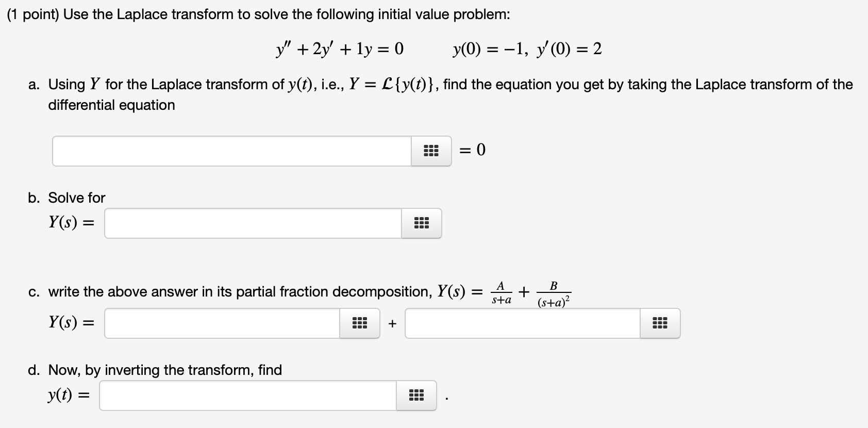This screenshot has height=428, width=868.
Task: Click the y(t) answer box in part d
Action: click(247, 396)
